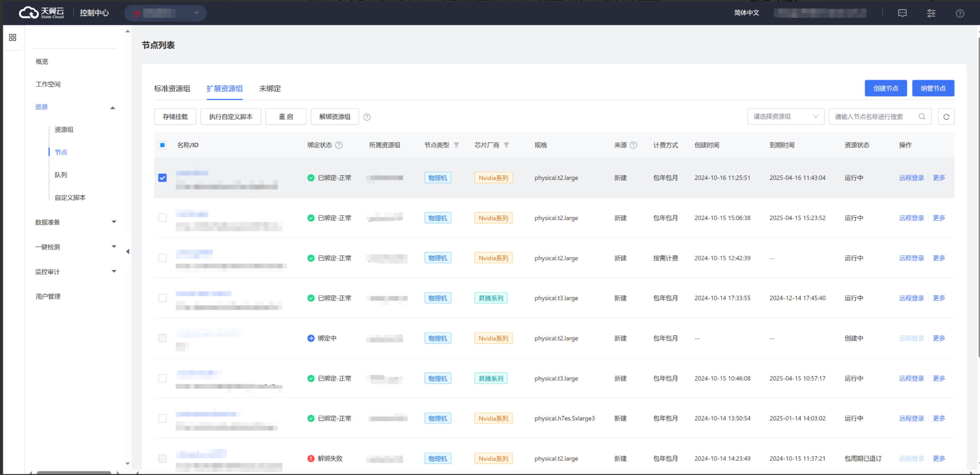980x475 pixels.
Task: Expand the 数据准备 sidebar section
Action: coord(114,222)
